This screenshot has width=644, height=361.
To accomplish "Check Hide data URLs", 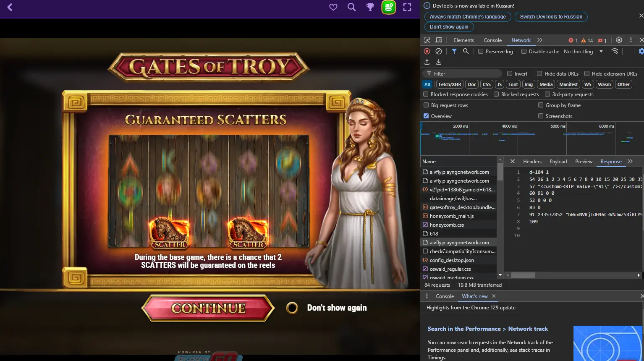I will click(539, 73).
